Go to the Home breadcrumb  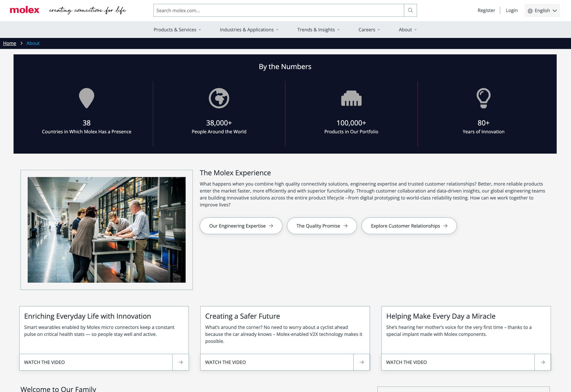tap(10, 43)
